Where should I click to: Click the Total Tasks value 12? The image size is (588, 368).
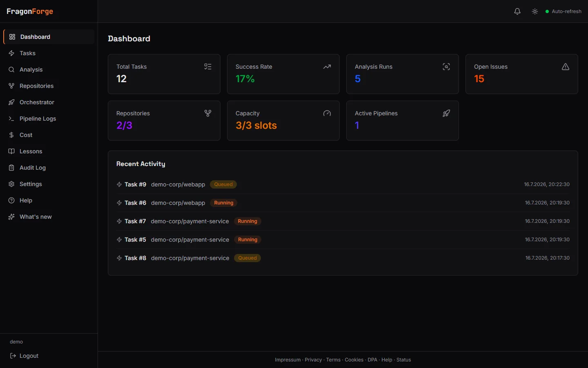(121, 79)
